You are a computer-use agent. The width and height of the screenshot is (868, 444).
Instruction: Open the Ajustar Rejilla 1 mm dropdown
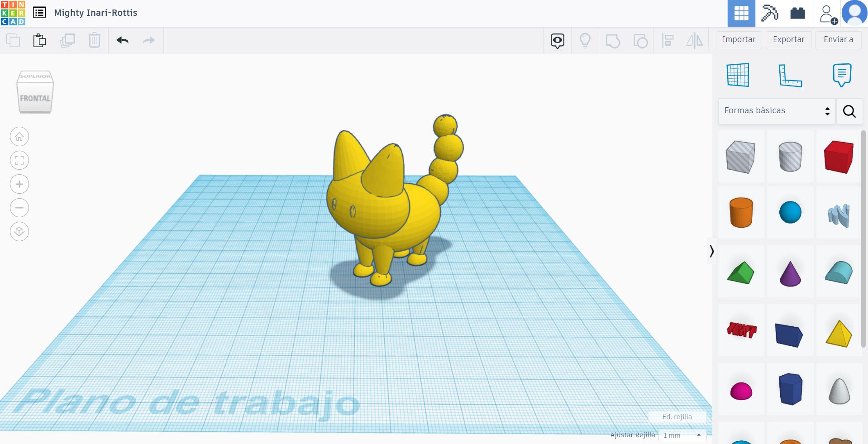point(682,435)
